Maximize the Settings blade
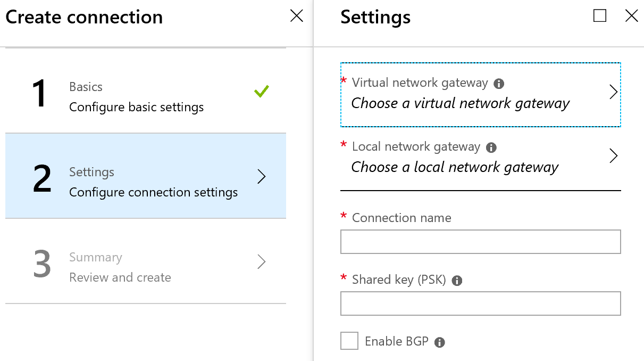Viewport: 644px width, 361px height. pyautogui.click(x=600, y=16)
